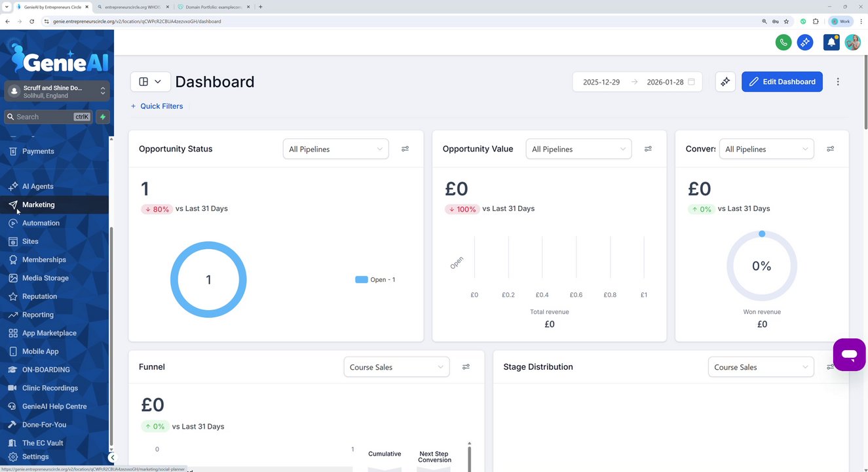
Task: Click the AI sparkle icon beside date range
Action: [725, 82]
